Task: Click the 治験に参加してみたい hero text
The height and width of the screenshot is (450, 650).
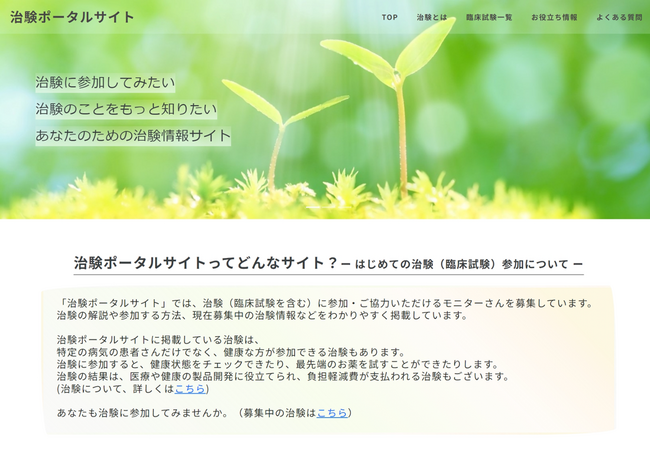Action: tap(105, 82)
